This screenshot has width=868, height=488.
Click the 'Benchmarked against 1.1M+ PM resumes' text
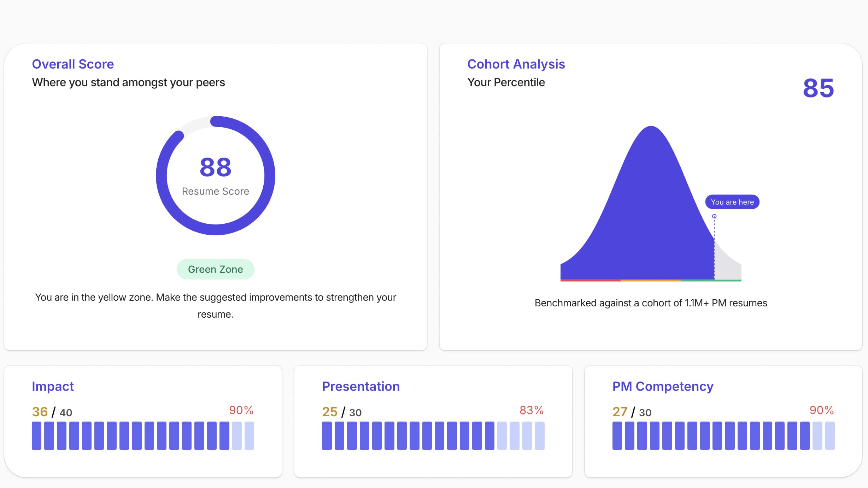pos(651,303)
